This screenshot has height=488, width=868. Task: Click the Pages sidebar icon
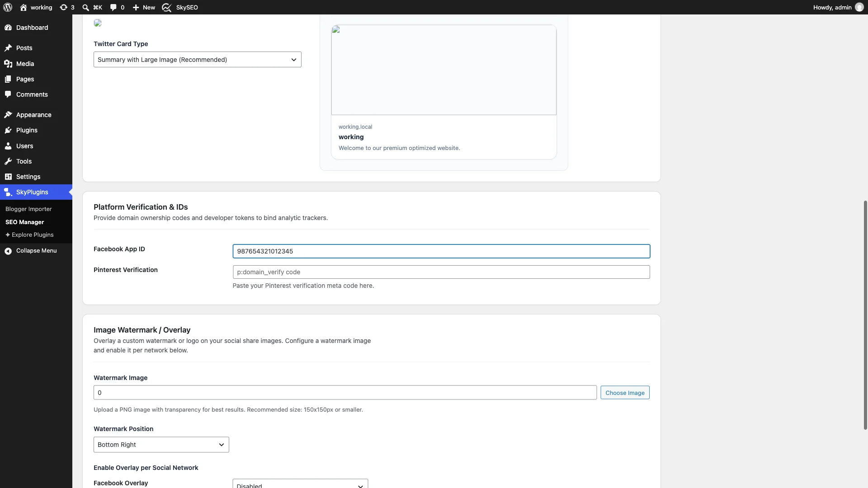pyautogui.click(x=8, y=79)
